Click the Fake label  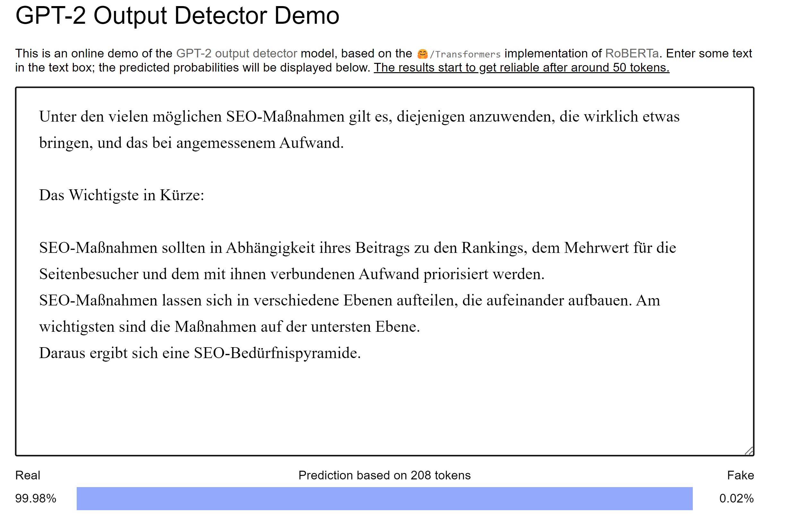tap(740, 475)
